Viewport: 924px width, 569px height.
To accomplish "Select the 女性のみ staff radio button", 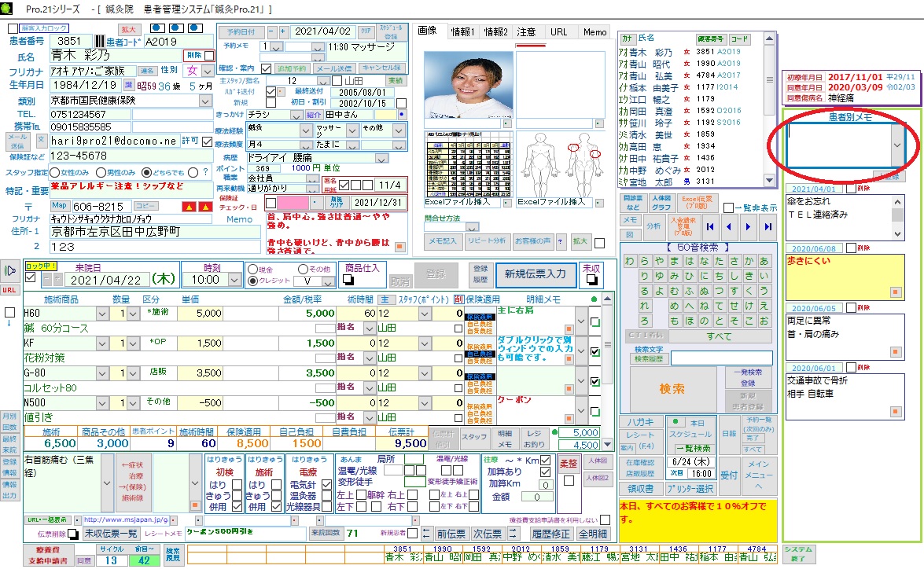I will [55, 173].
